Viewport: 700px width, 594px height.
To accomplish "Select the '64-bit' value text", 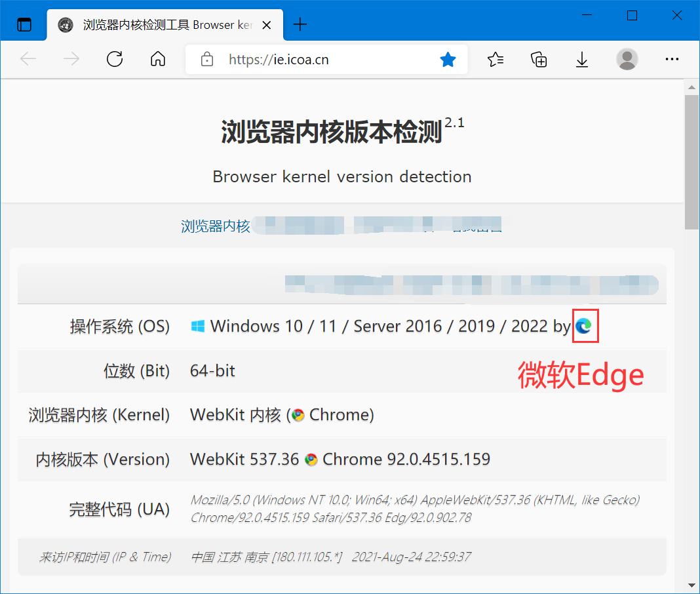I will 212,370.
